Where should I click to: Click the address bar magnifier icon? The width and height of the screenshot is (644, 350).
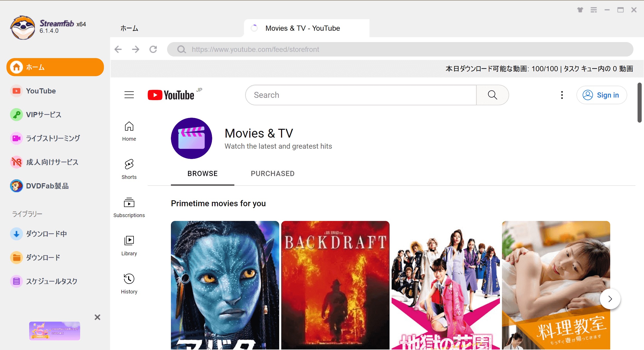181,49
